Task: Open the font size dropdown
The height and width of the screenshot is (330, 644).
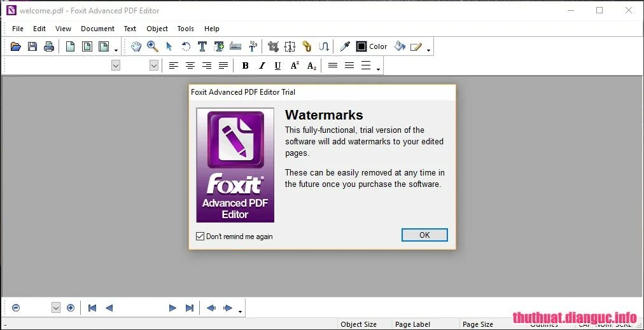Action: click(x=154, y=65)
